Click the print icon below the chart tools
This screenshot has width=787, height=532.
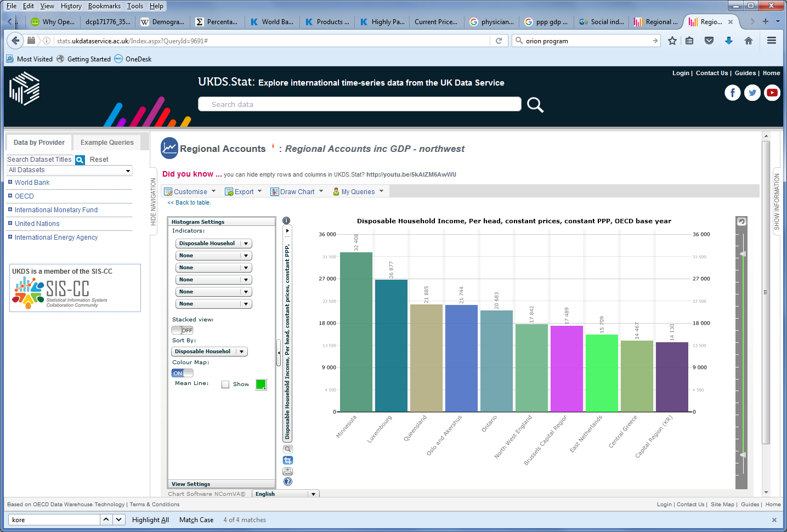(x=287, y=471)
